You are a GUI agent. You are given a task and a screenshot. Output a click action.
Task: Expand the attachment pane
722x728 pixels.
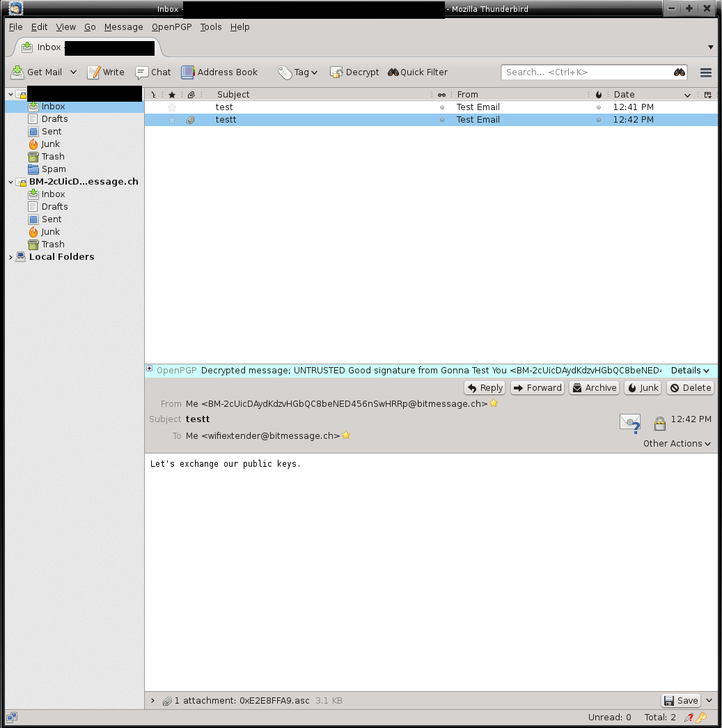(x=152, y=701)
